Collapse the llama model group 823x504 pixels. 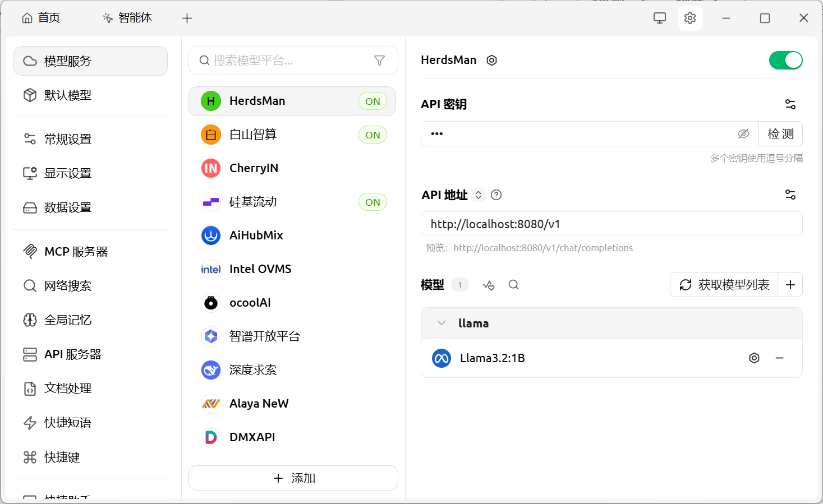(442, 323)
